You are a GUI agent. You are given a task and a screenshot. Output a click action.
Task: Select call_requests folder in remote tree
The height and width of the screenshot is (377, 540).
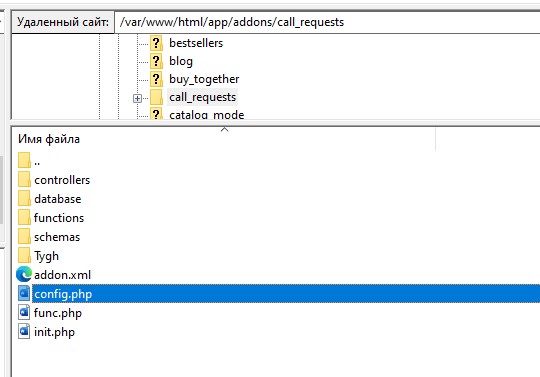pos(202,97)
